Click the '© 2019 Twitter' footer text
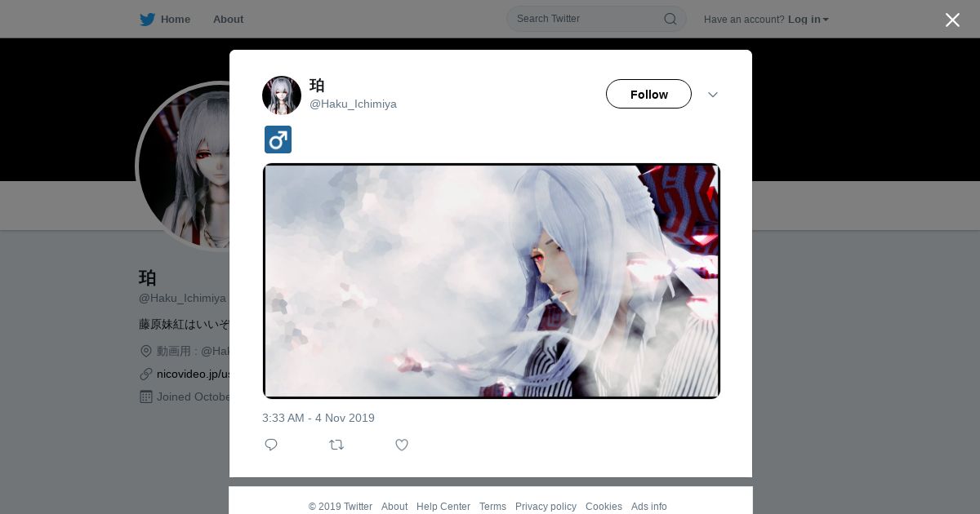 (341, 507)
